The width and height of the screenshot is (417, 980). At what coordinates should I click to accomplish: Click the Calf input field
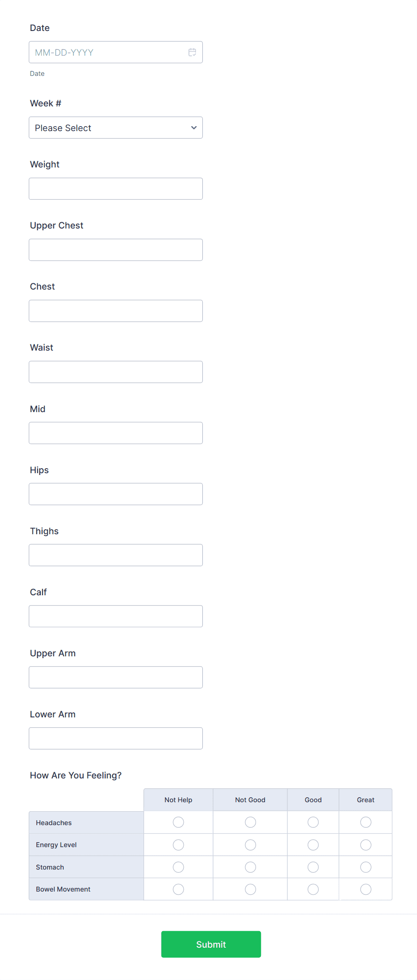(115, 616)
